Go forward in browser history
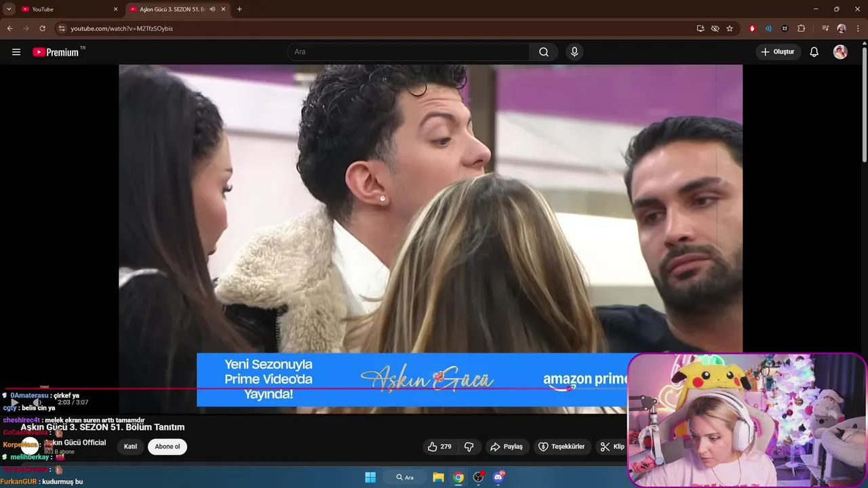 tap(26, 28)
